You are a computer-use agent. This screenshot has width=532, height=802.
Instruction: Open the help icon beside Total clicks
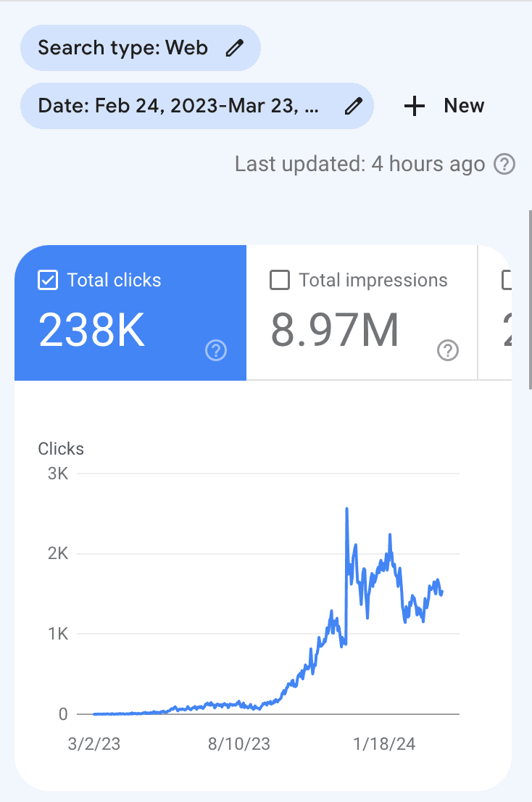coord(215,350)
